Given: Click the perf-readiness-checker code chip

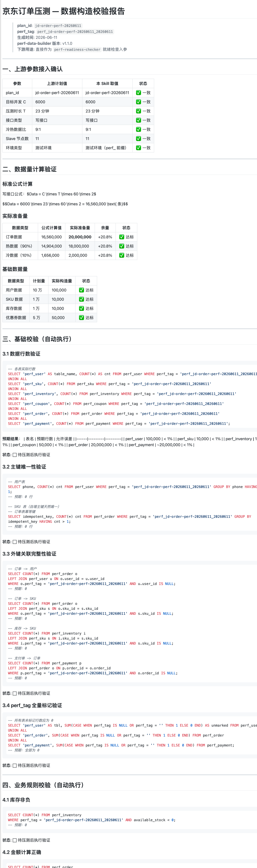Looking at the screenshot, I should (x=77, y=50).
